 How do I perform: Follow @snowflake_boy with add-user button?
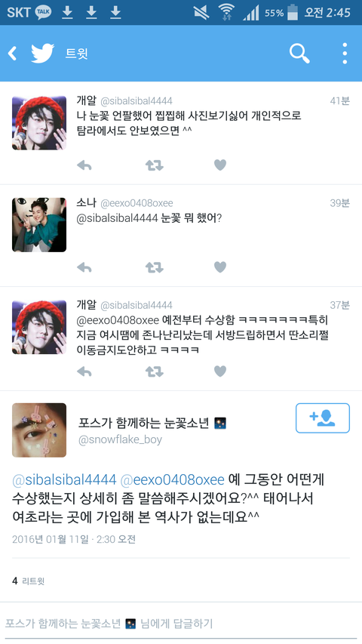click(x=323, y=418)
